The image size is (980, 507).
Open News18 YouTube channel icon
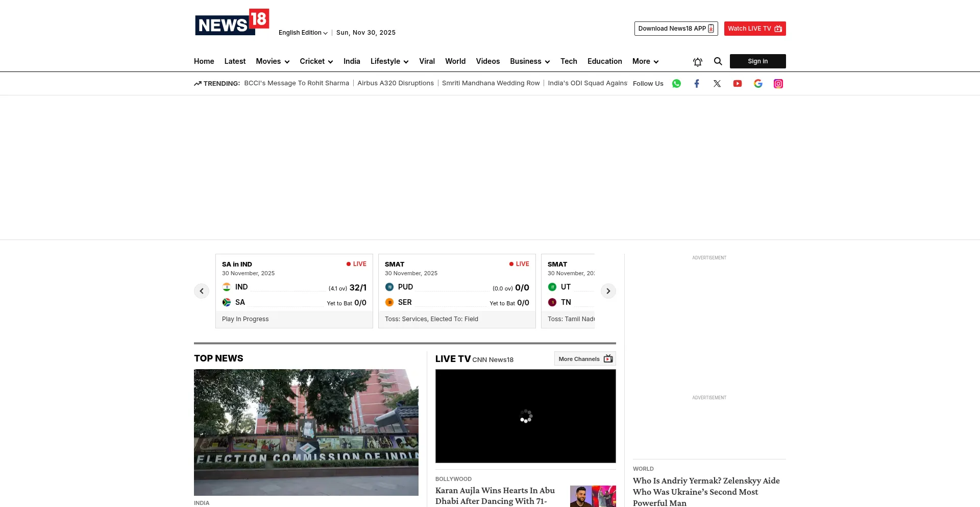click(x=738, y=84)
